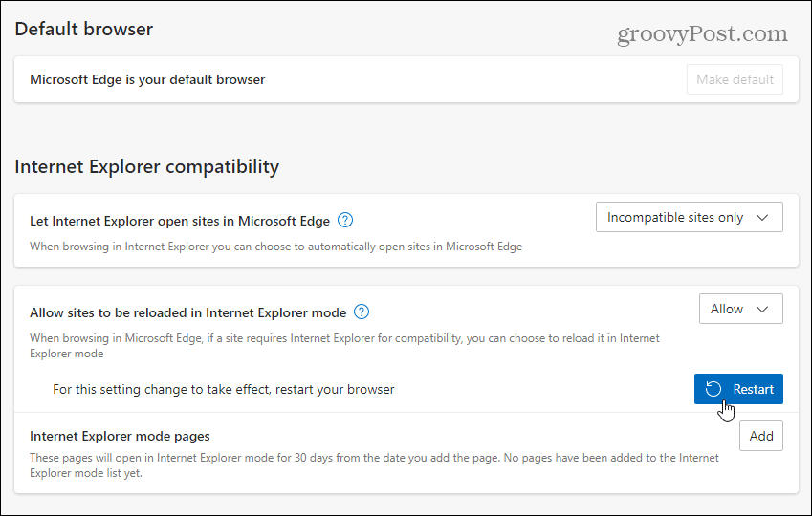The height and width of the screenshot is (516, 812).
Task: Add an Internet Explorer mode page
Action: click(x=760, y=436)
